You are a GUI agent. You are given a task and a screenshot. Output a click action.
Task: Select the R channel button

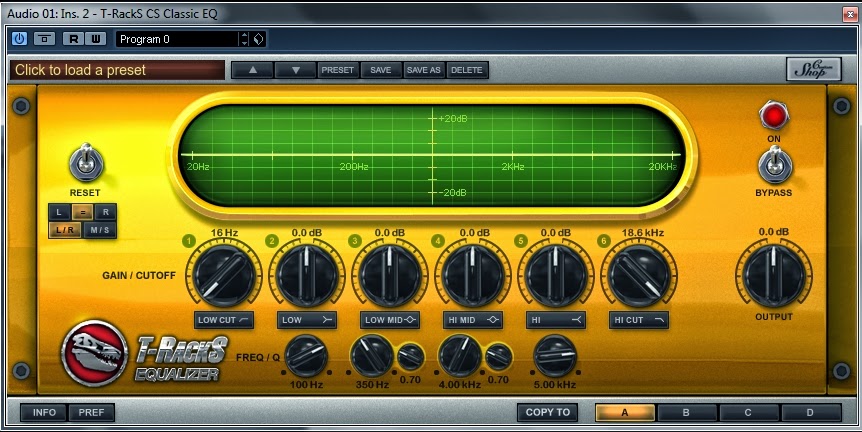(106, 212)
